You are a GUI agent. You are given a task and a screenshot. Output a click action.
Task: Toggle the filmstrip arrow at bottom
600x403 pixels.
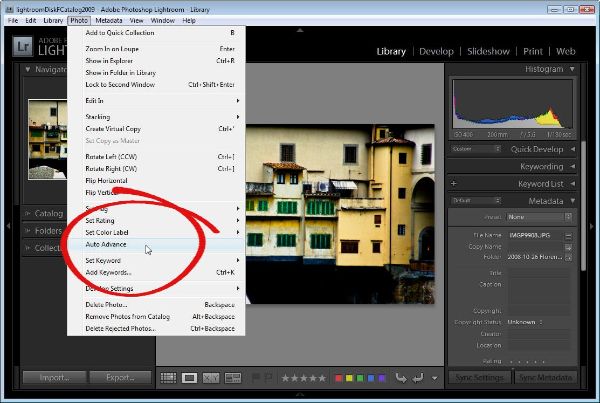300,394
